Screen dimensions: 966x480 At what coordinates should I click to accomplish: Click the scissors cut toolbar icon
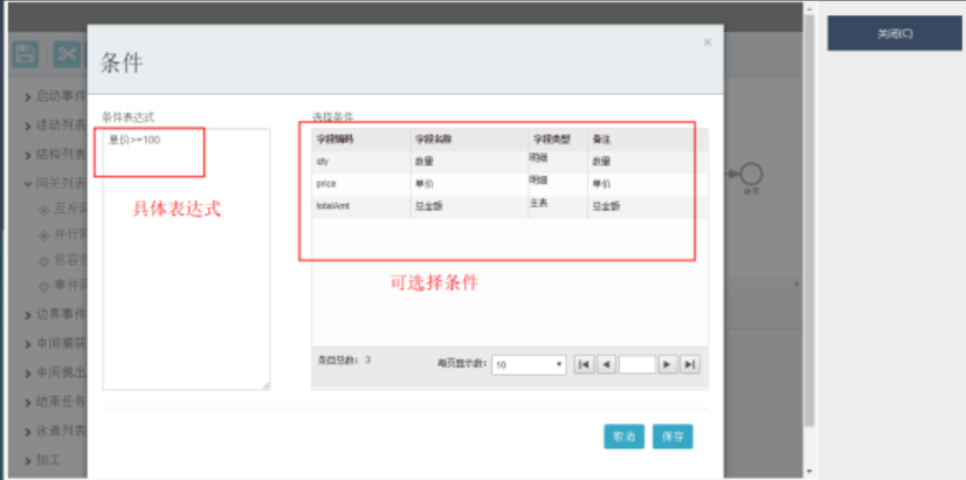(66, 54)
